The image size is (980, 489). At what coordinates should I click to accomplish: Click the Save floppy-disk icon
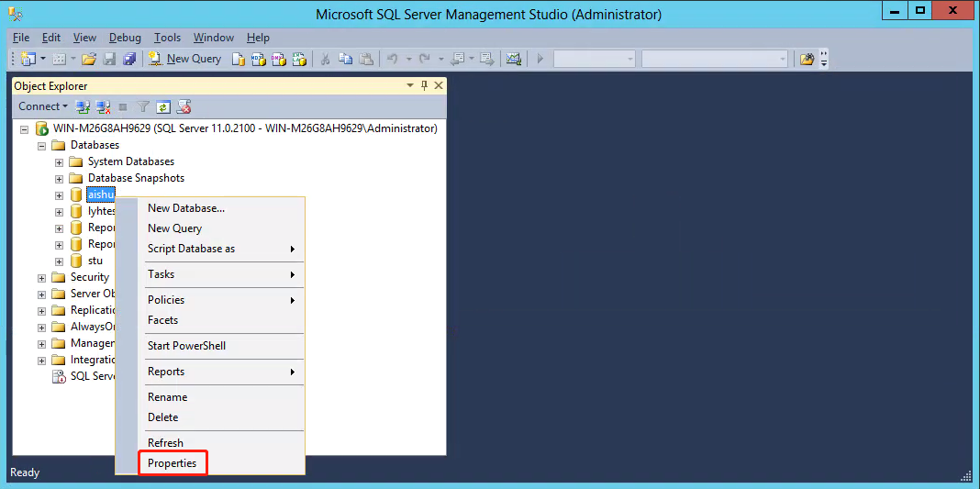[x=109, y=59]
